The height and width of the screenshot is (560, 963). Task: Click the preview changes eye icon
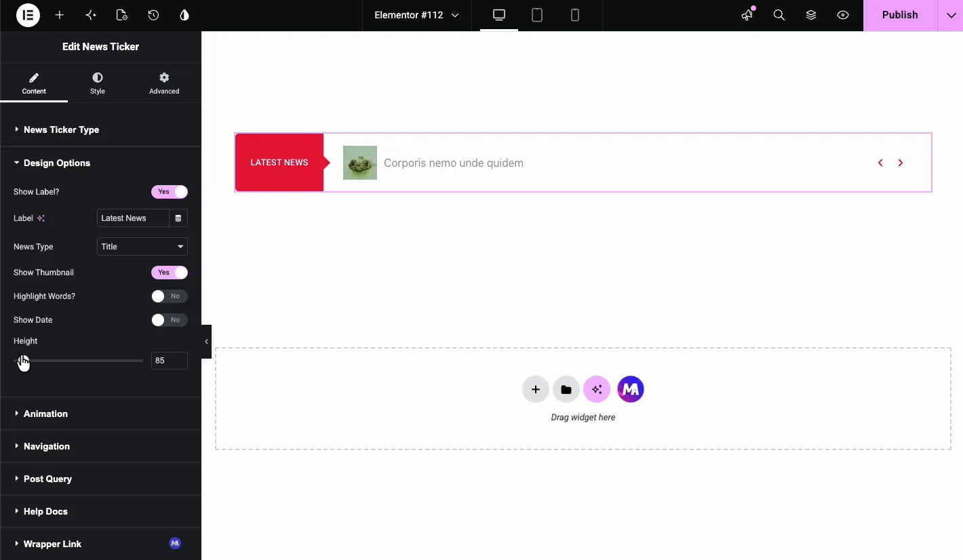843,15
